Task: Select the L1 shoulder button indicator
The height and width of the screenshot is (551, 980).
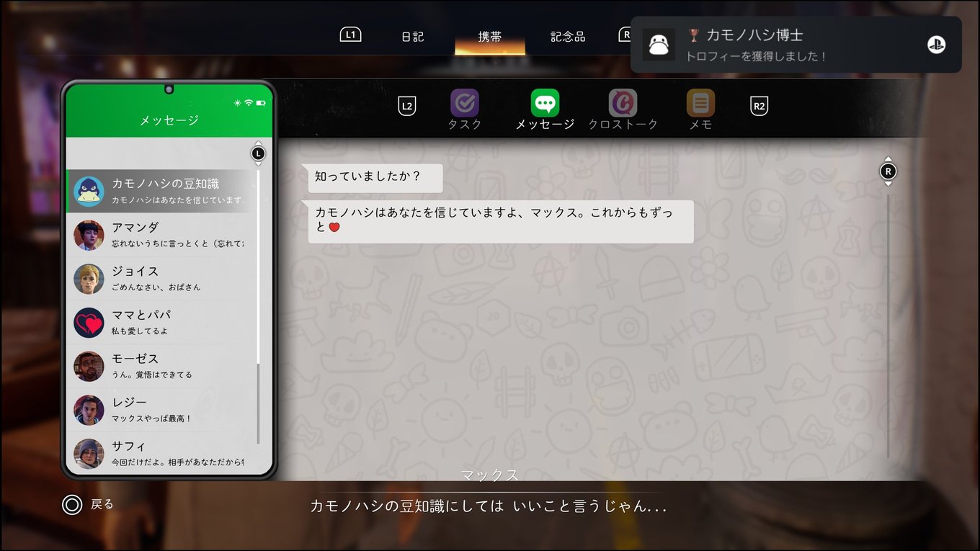Action: (350, 35)
